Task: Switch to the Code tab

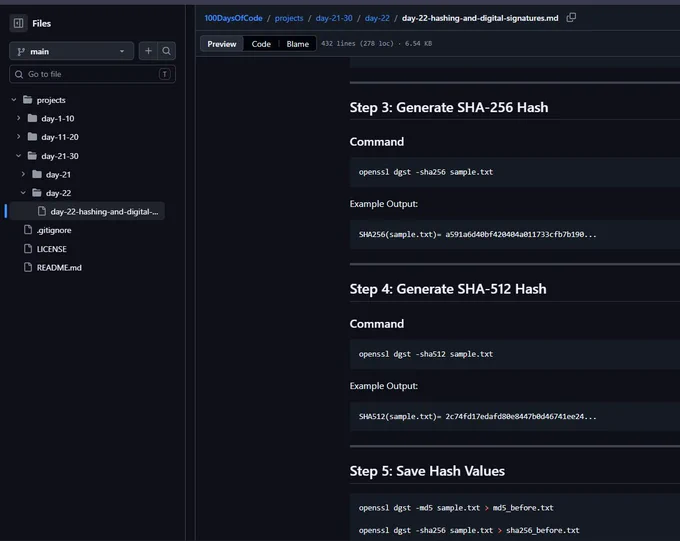Action: pyautogui.click(x=261, y=44)
